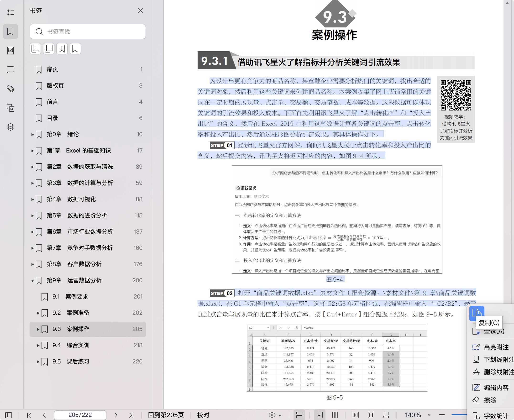
Task: Select the 9.4 综合实训 bookmark label
Action: [71, 345]
